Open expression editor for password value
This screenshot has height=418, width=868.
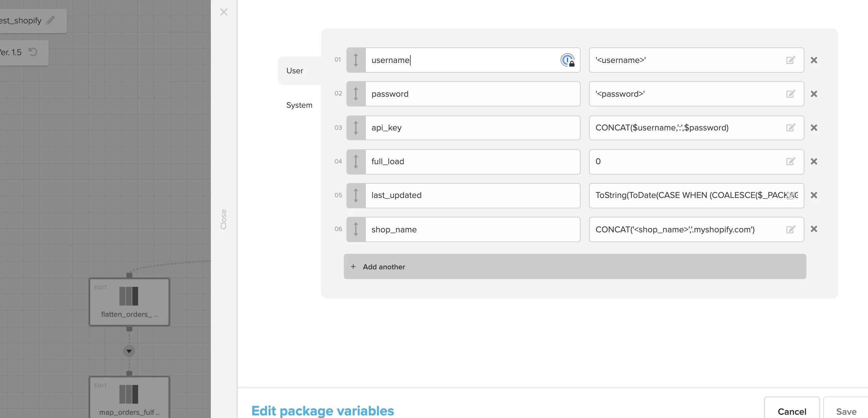[x=790, y=94]
